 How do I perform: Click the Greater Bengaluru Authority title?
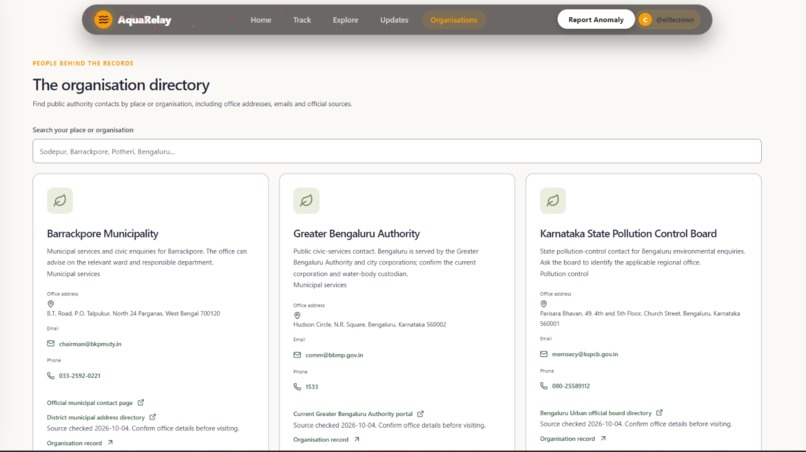tap(356, 233)
